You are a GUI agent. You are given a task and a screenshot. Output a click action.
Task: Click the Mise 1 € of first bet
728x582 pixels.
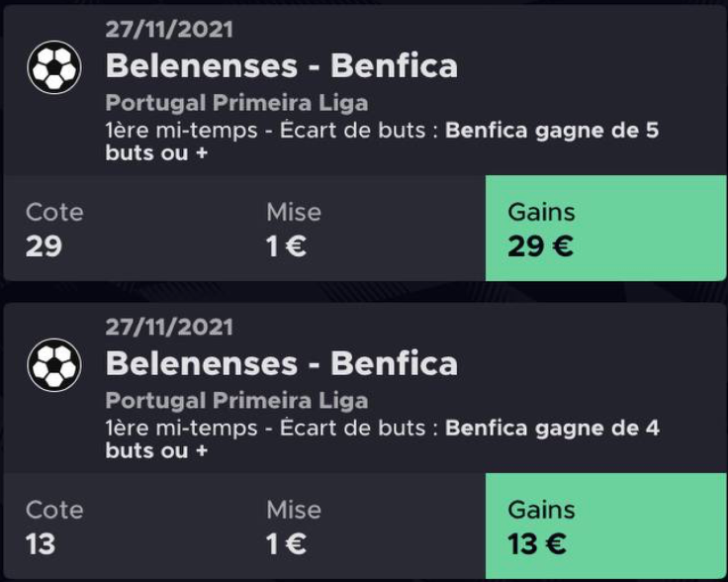[x=286, y=246]
